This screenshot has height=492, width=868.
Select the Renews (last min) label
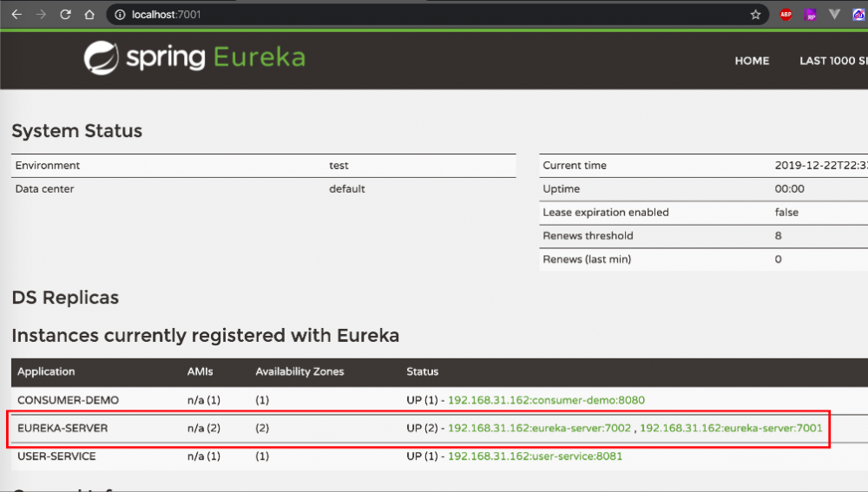587,259
